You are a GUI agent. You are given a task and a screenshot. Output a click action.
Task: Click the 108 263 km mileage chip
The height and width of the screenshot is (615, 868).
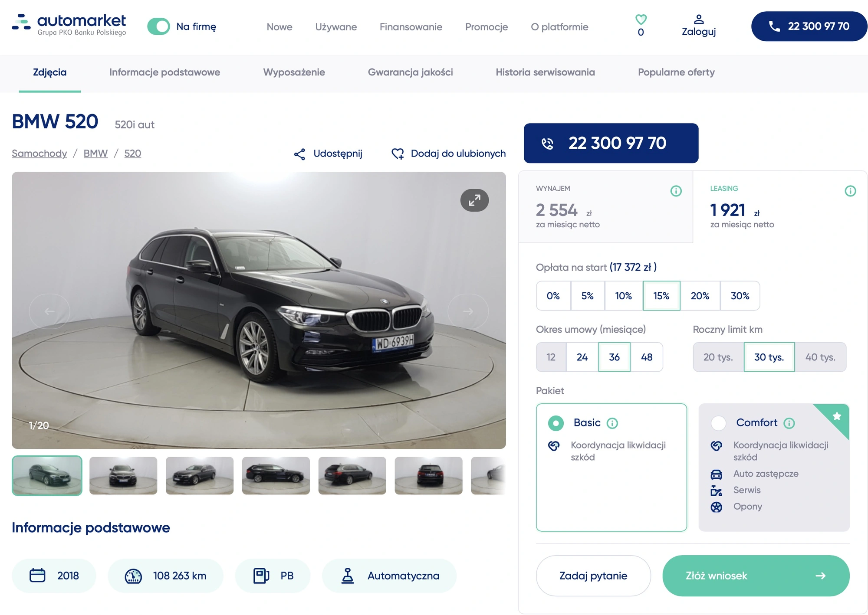[x=165, y=576]
